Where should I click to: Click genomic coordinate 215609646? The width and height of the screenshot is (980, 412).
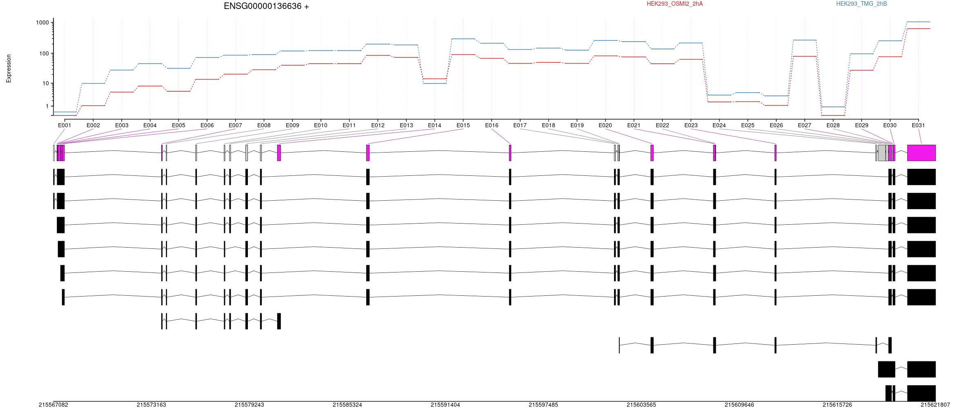739,405
